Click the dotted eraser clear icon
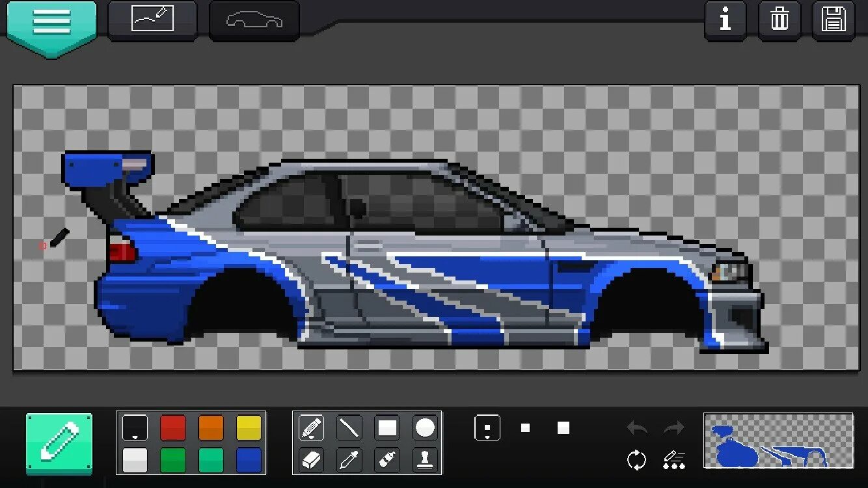This screenshot has width=868, height=488. pyautogui.click(x=674, y=460)
